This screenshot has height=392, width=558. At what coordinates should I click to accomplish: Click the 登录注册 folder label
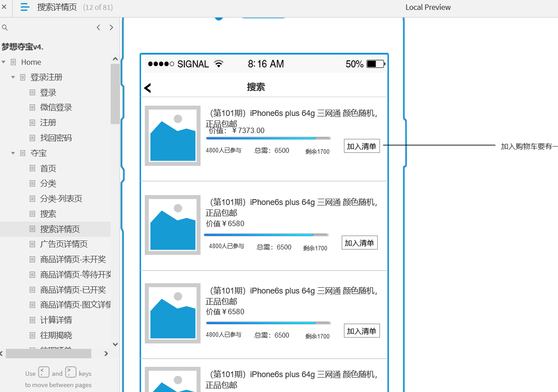[x=46, y=77]
